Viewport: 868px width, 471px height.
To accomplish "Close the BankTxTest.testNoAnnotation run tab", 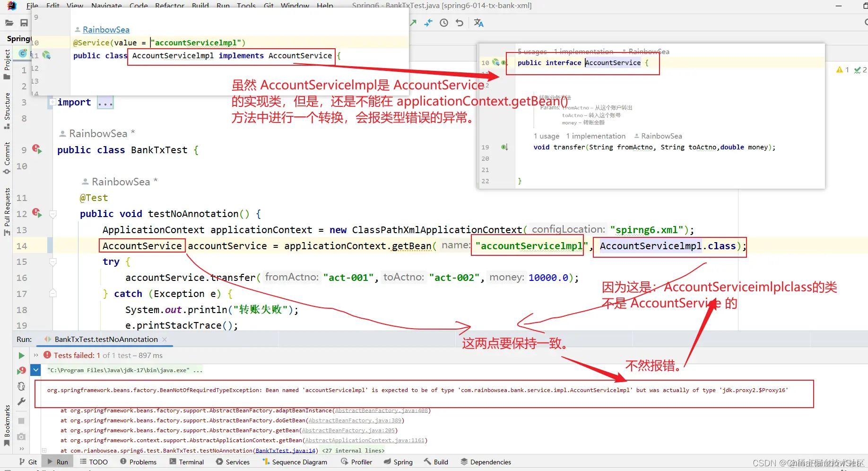I will 165,340.
